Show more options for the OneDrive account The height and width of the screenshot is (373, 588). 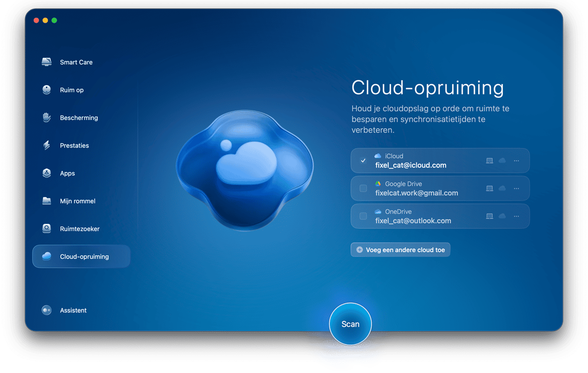[516, 216]
